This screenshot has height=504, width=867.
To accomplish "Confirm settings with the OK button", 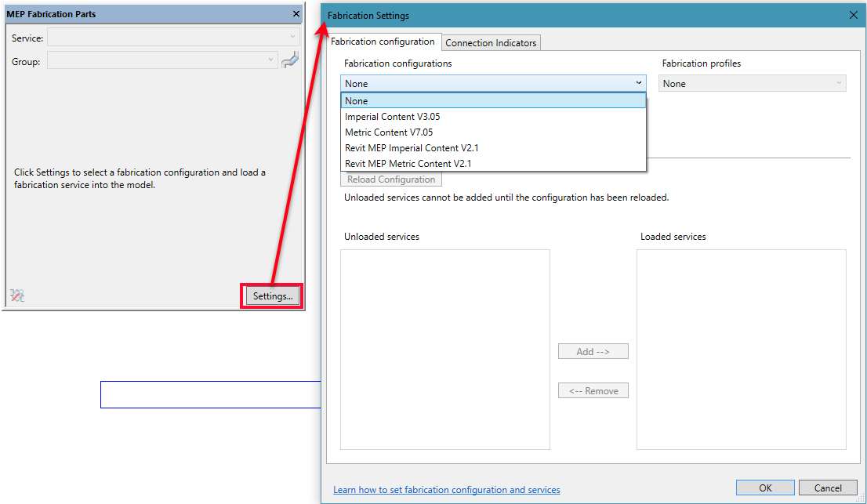I will click(764, 487).
